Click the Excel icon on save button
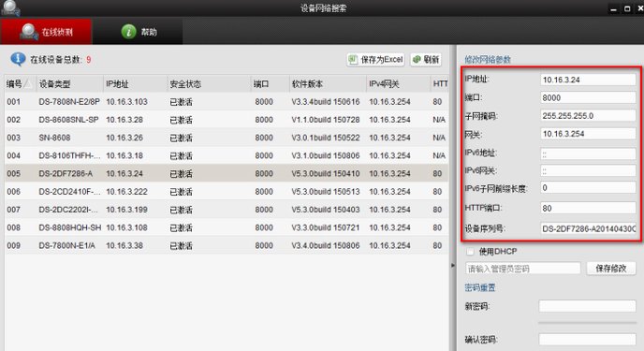Image resolution: width=644 pixels, height=351 pixels. coord(352,60)
